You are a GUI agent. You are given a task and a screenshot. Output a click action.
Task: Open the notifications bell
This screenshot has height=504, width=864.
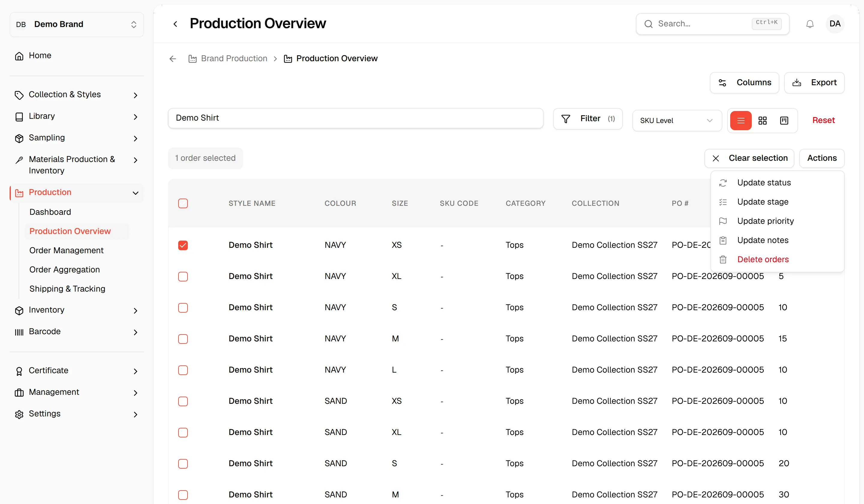click(809, 24)
